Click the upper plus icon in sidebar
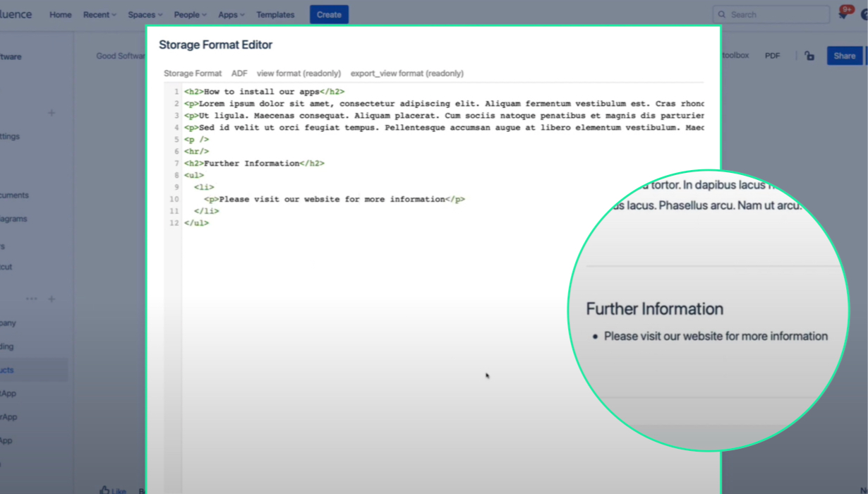 (x=52, y=113)
